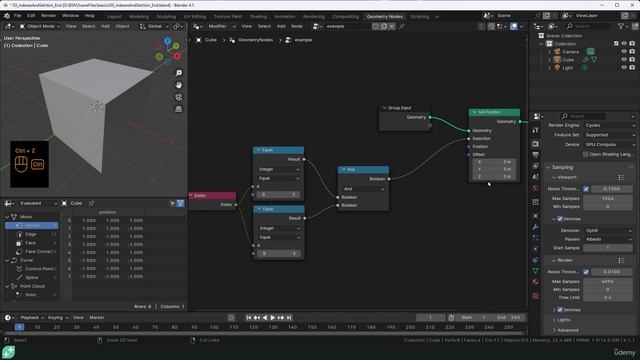Open Feature Set Supported dropdown
This screenshot has height=360, width=640.
coord(610,135)
